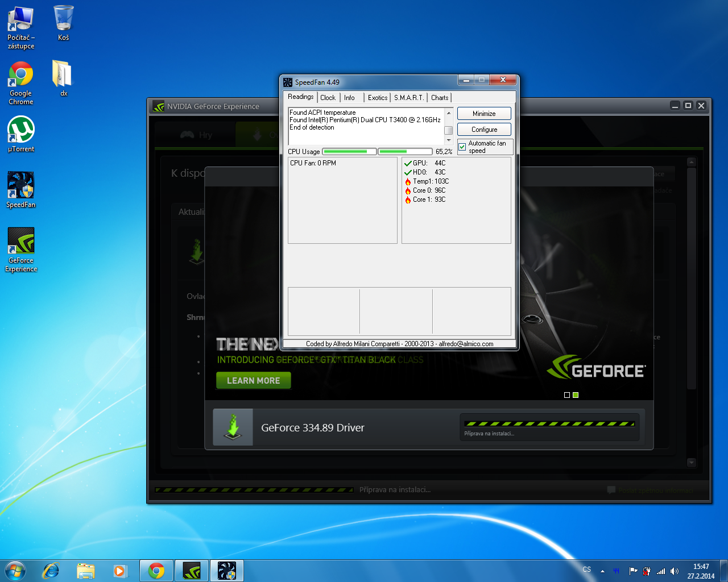Disable Automatic fan speed checkbox

[x=462, y=147]
